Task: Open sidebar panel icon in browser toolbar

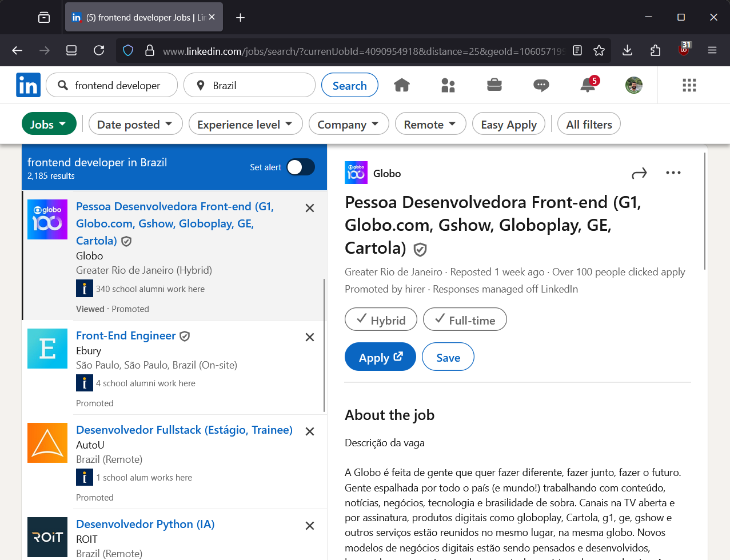Action: point(71,50)
